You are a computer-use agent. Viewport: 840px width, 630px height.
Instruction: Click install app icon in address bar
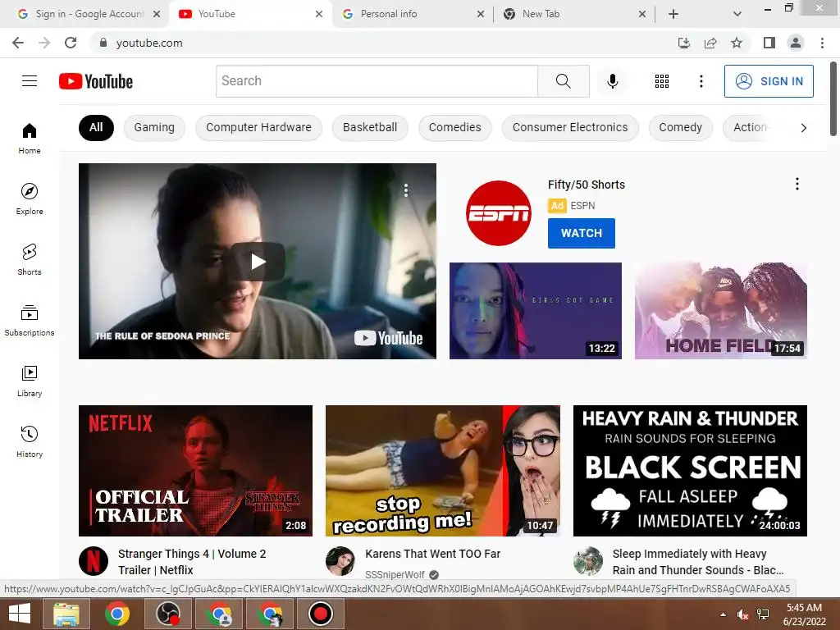683,43
